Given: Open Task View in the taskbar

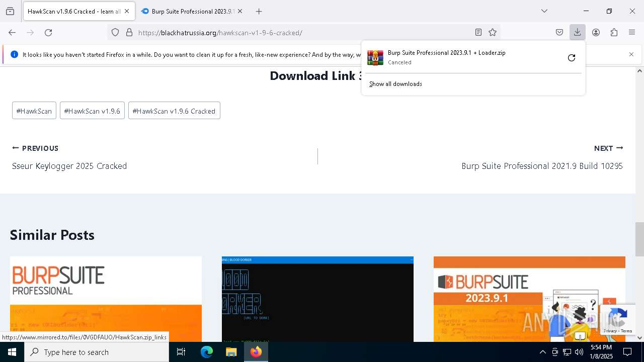Looking at the screenshot, I should click(181, 352).
